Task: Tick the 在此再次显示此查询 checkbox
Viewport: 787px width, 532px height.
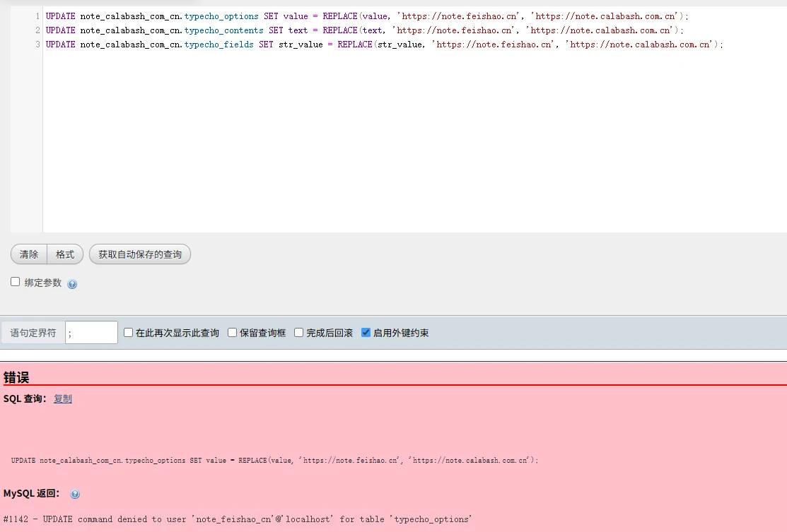Action: (129, 333)
